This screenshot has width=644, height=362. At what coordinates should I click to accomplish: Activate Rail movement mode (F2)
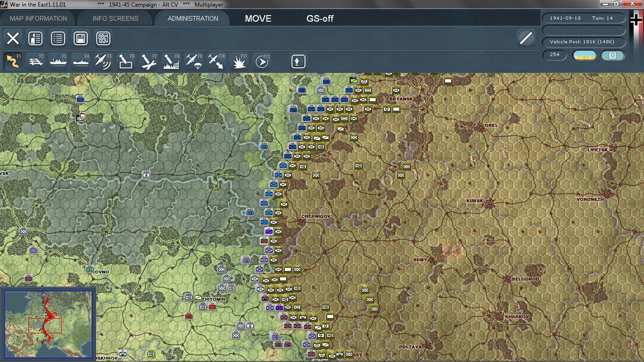coord(36,61)
